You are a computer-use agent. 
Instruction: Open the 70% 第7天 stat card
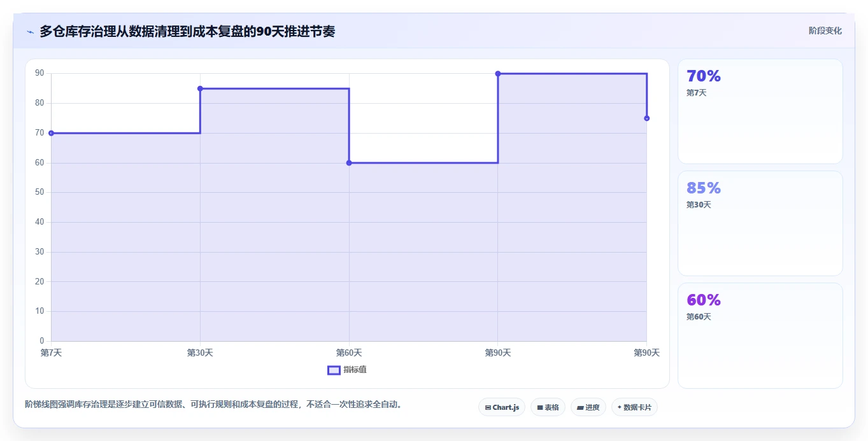tap(760, 111)
